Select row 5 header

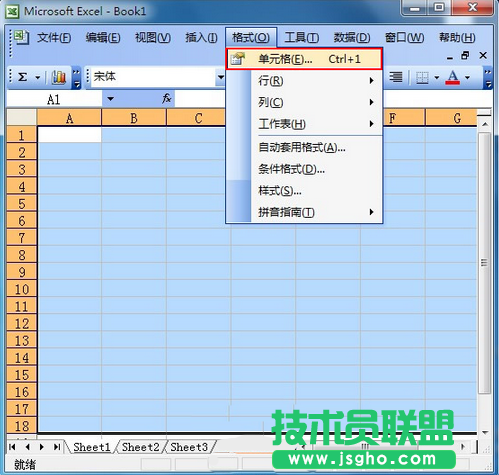point(22,203)
